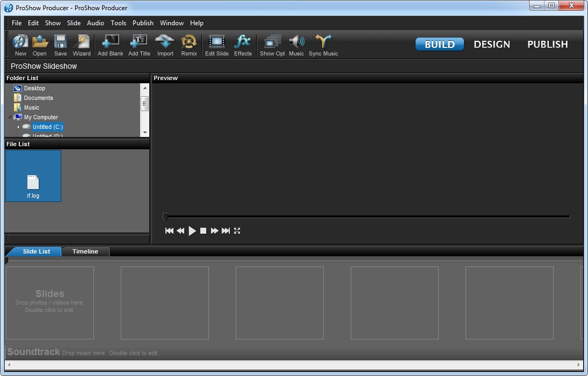This screenshot has width=588, height=376.
Task: Click the first empty Slides placeholder
Action: [50, 303]
